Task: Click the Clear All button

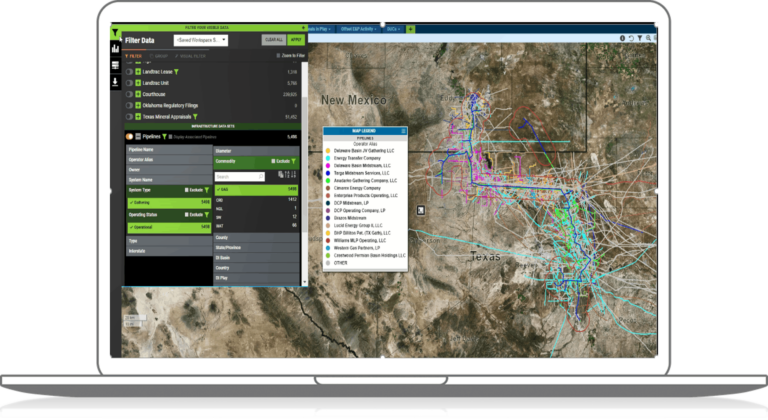Action: (x=270, y=40)
